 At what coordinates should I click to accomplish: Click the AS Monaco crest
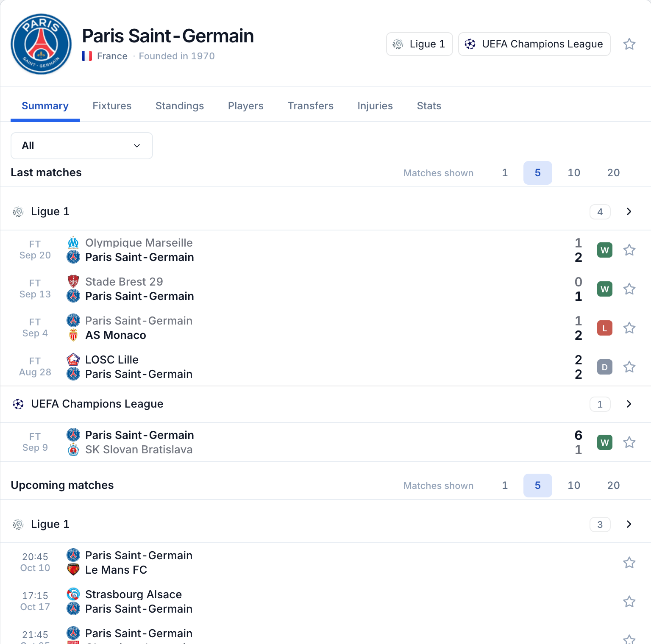pyautogui.click(x=73, y=335)
